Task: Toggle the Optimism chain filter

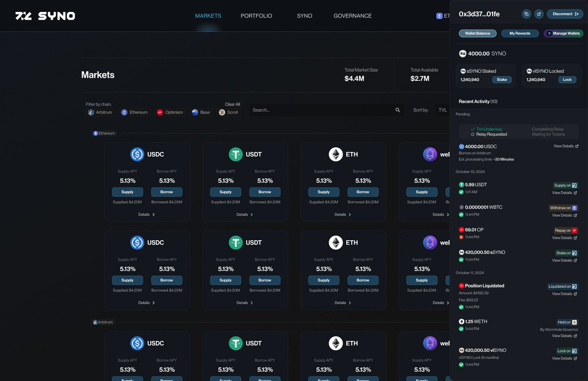Action: point(170,112)
